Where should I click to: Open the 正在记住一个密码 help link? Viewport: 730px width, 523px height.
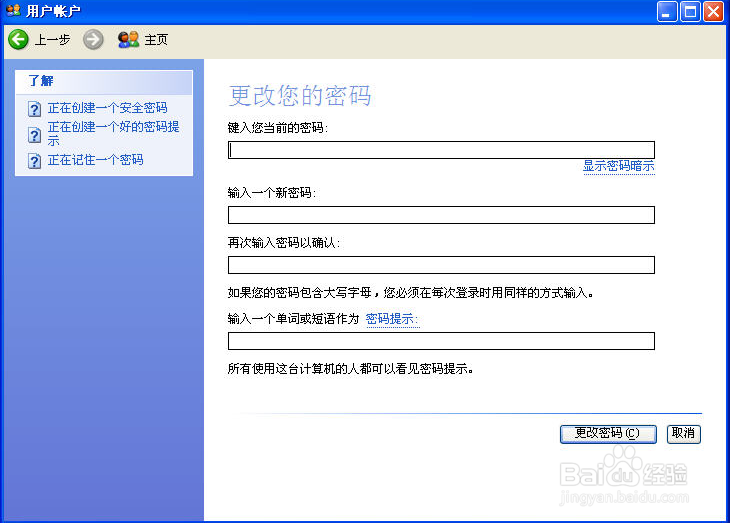pyautogui.click(x=95, y=160)
